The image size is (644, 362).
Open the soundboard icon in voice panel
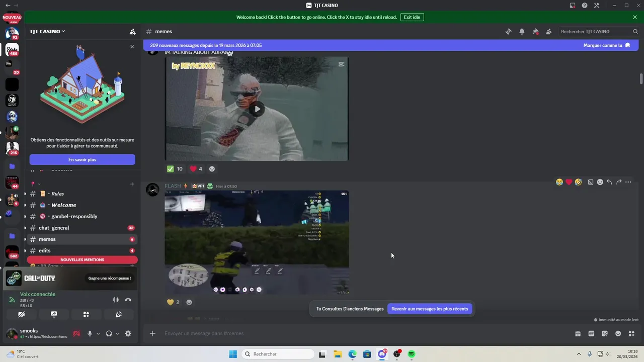point(119,314)
